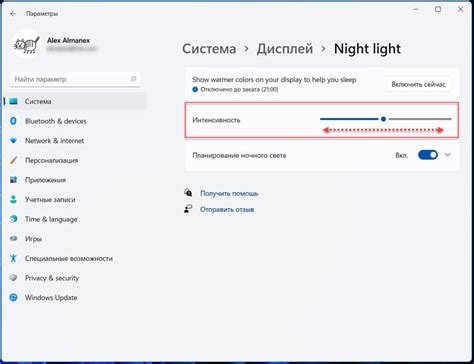Turn off the Планирование ночного света switch

(x=428, y=155)
